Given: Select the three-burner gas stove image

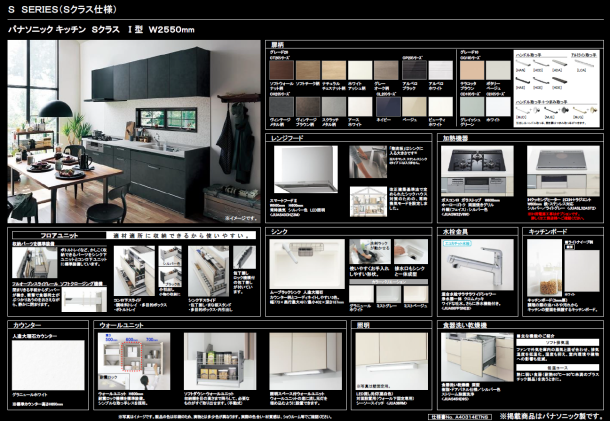Looking at the screenshot, I should [x=477, y=171].
